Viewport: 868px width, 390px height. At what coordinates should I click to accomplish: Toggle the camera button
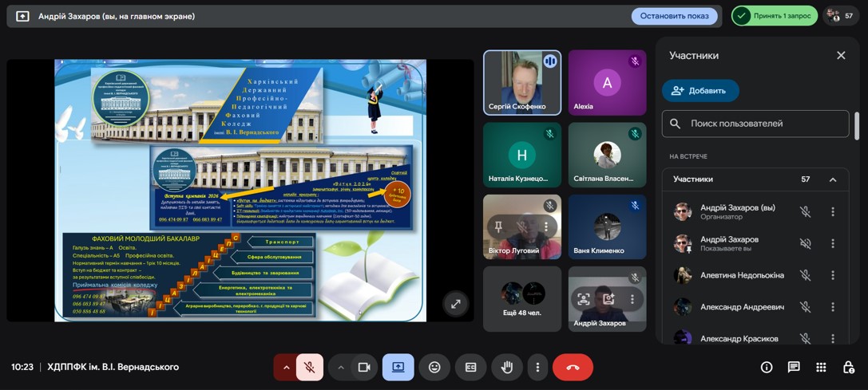pos(364,367)
